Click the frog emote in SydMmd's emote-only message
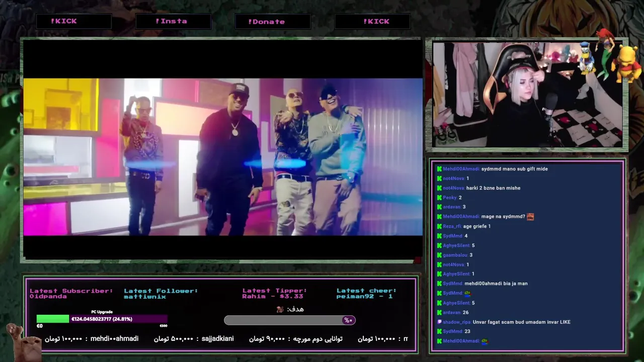The height and width of the screenshot is (362, 644). click(x=467, y=293)
